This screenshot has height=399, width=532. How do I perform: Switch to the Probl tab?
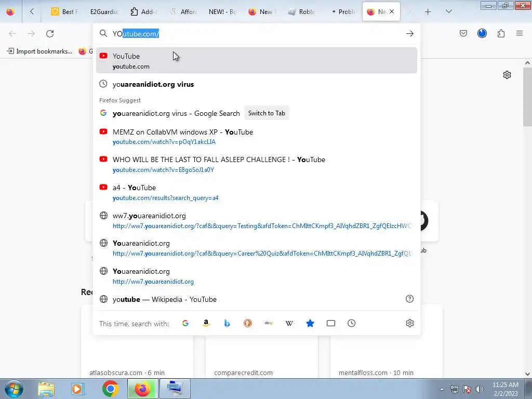[x=343, y=11]
